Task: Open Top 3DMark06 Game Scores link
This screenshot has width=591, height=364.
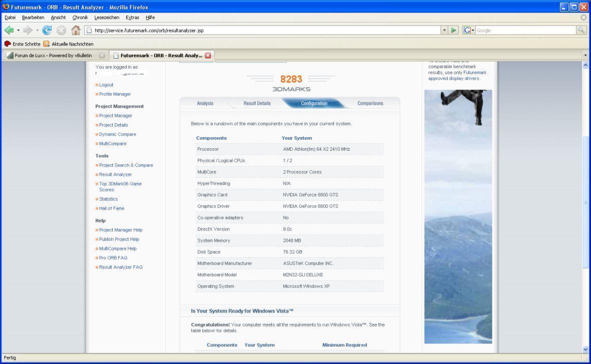Action: 120,187
